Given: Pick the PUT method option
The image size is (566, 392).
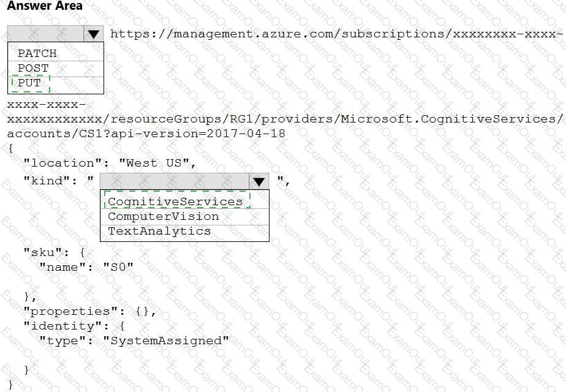Looking at the screenshot, I should 29,83.
